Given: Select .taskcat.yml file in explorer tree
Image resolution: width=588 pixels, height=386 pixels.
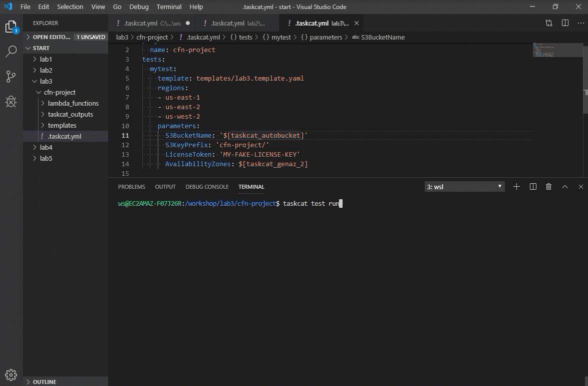Looking at the screenshot, I should click(x=66, y=136).
